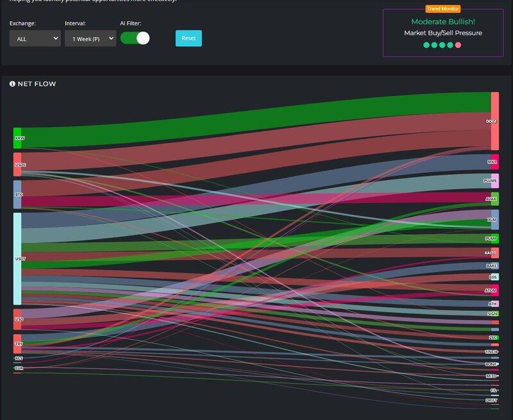Select the ATH destination node

(x=495, y=304)
